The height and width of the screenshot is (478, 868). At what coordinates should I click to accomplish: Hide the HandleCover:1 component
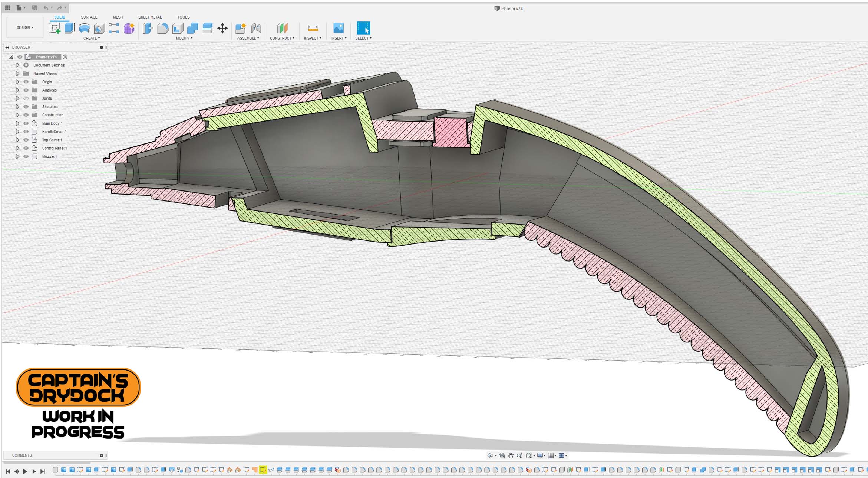coord(26,132)
